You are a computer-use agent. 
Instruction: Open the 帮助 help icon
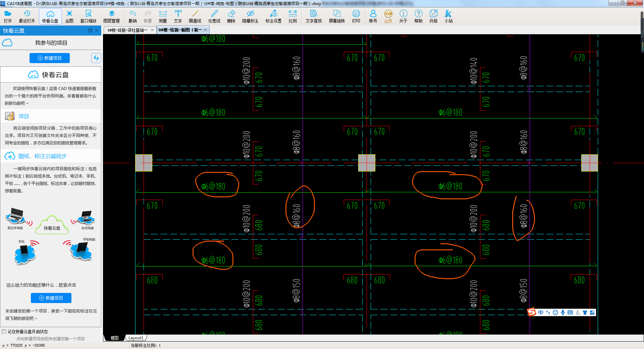(x=419, y=16)
